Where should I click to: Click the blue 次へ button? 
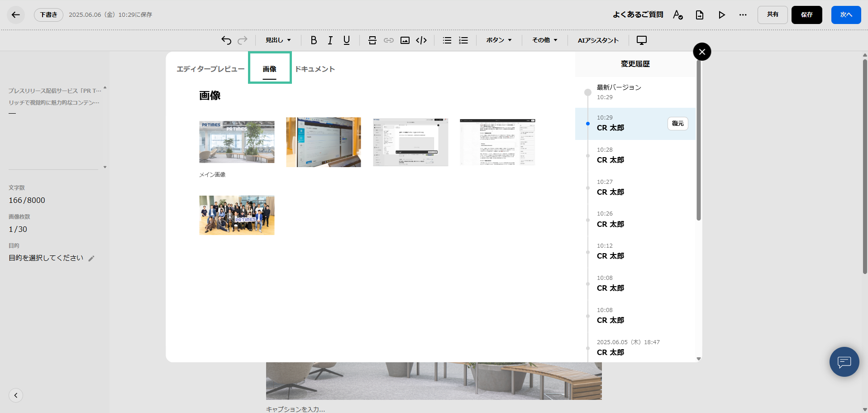pos(846,15)
